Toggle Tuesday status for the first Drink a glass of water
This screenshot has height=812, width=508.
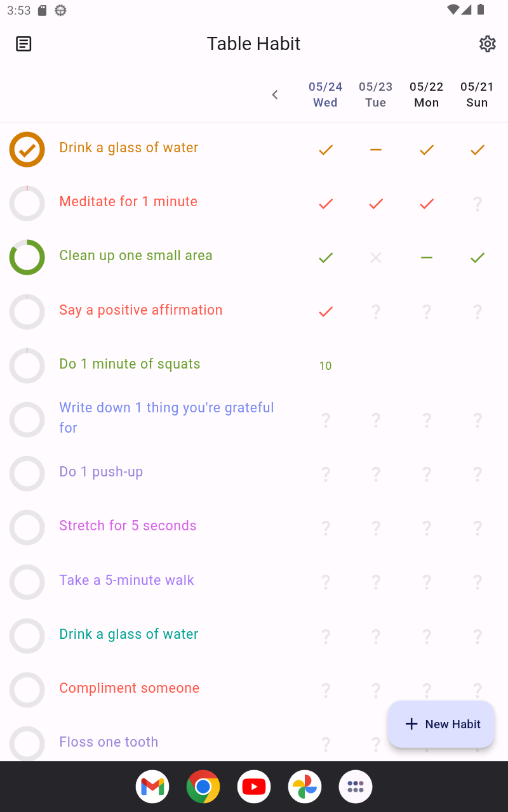tap(376, 150)
